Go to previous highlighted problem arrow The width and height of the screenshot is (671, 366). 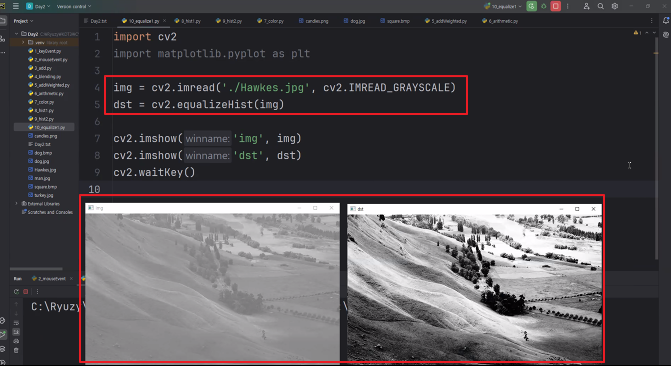(647, 33)
